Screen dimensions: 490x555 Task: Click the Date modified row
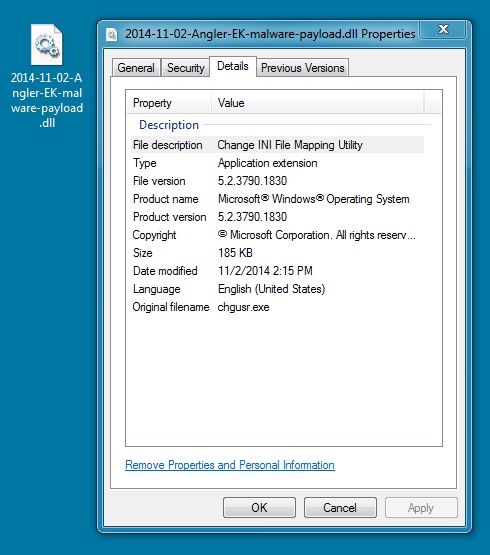point(277,271)
